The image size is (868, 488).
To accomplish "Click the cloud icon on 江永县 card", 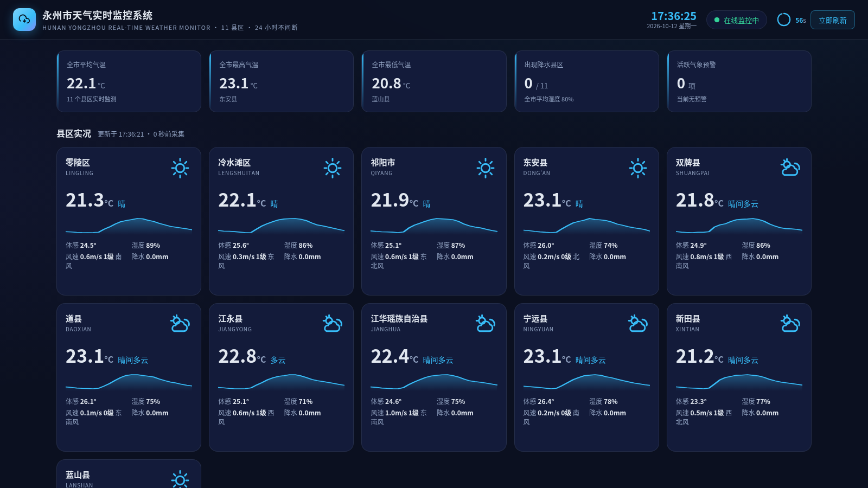I will pyautogui.click(x=333, y=324).
